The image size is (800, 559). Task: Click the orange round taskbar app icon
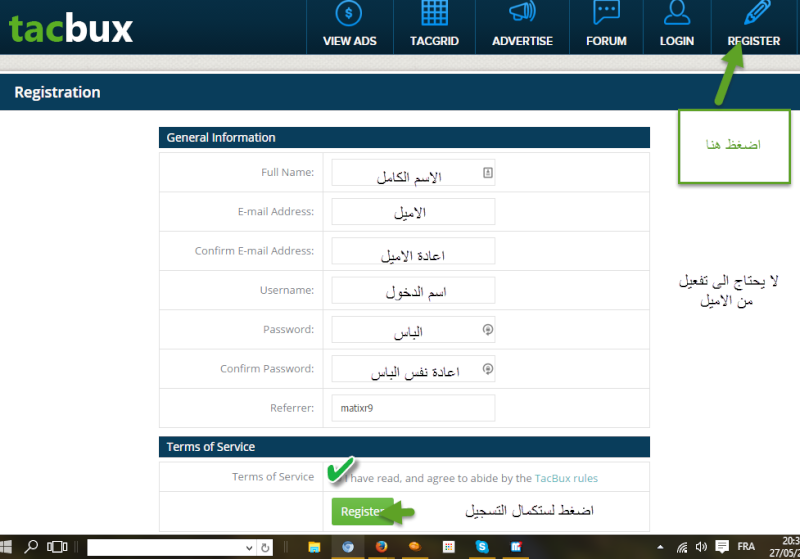click(x=415, y=546)
